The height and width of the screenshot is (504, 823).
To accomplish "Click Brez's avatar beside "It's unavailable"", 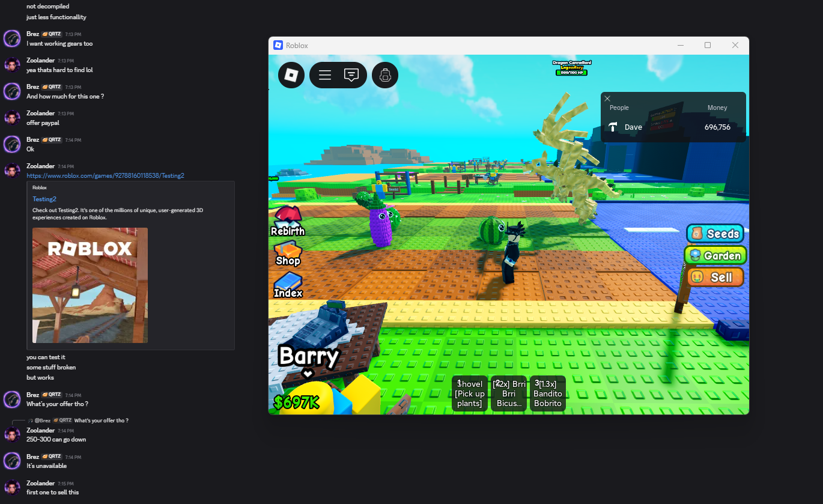I will [13, 461].
